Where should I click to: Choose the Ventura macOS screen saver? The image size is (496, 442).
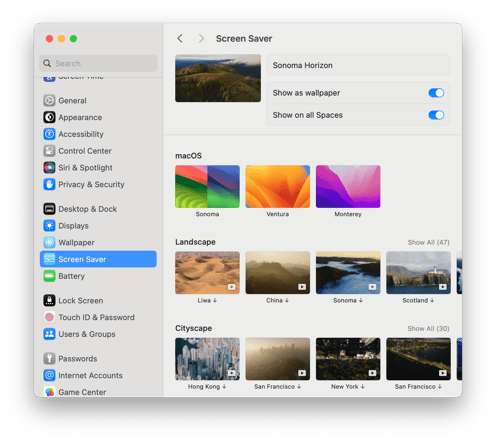coord(278,187)
